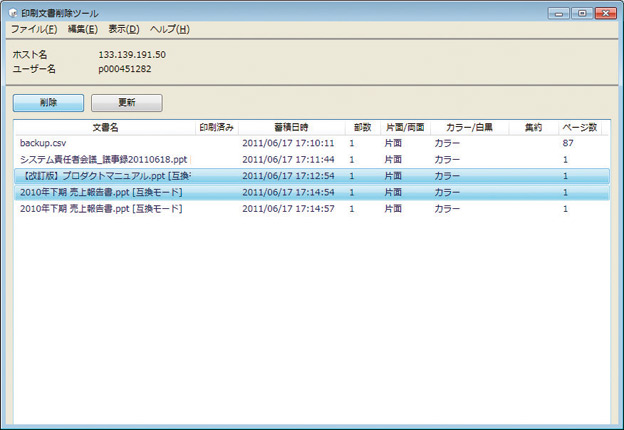This screenshot has height=430, width=624.
Task: Open the ファイル(F) menu
Action: (34, 29)
